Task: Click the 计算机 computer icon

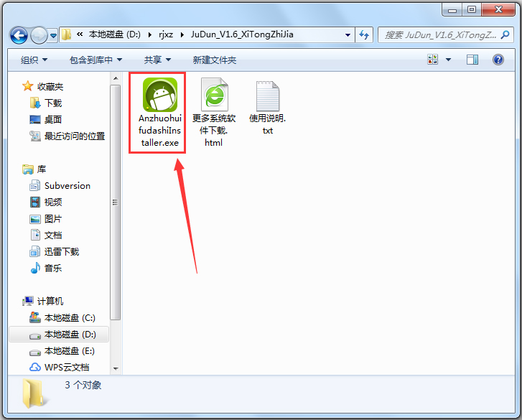Action: click(27, 302)
